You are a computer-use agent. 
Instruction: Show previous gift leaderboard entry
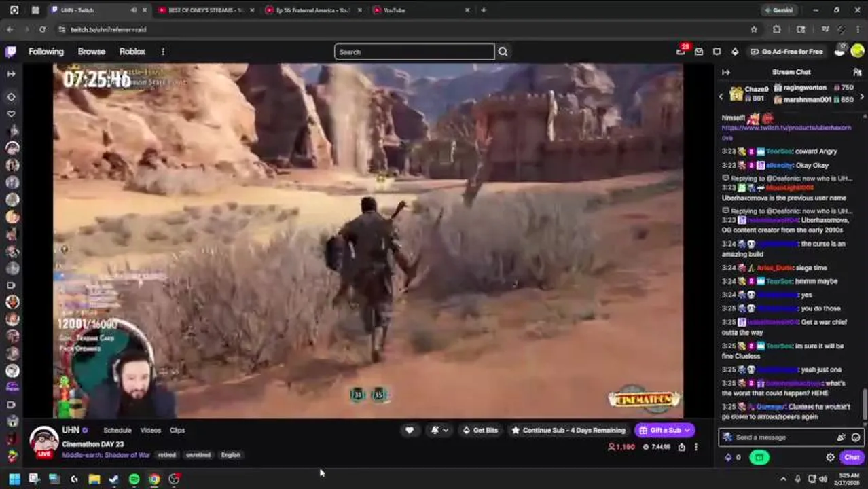pos(721,97)
